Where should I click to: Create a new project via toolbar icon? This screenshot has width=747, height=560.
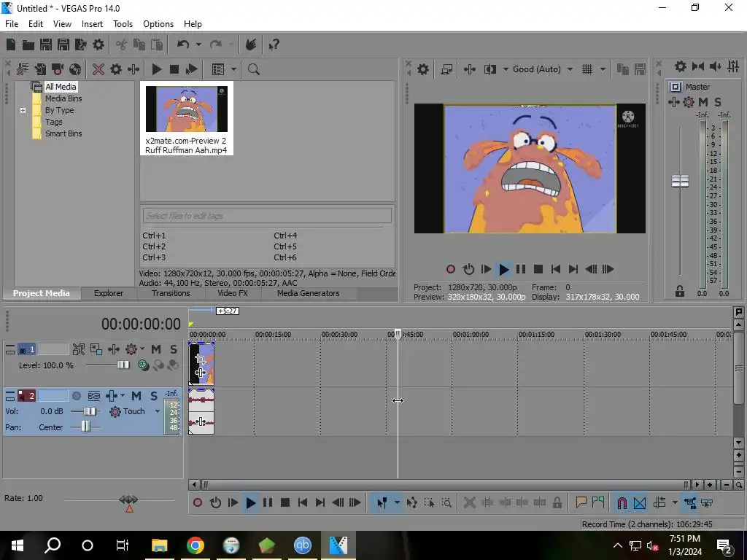[10, 44]
